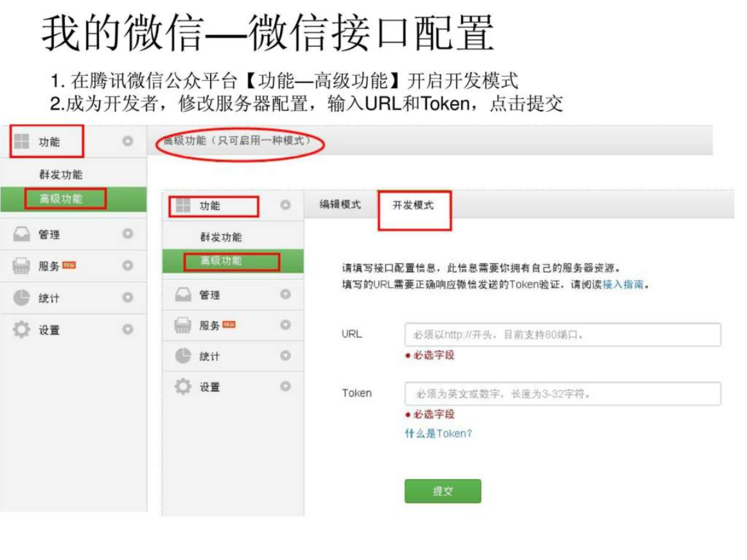747x560 pixels.
Task: Click the green 提交 submit button
Action: [x=443, y=491]
